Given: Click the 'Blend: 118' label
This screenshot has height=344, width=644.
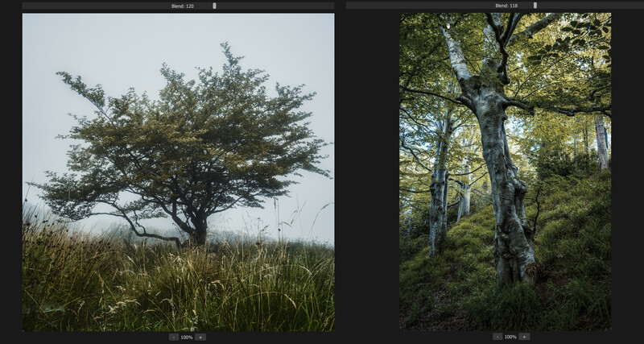Looking at the screenshot, I should tap(506, 6).
